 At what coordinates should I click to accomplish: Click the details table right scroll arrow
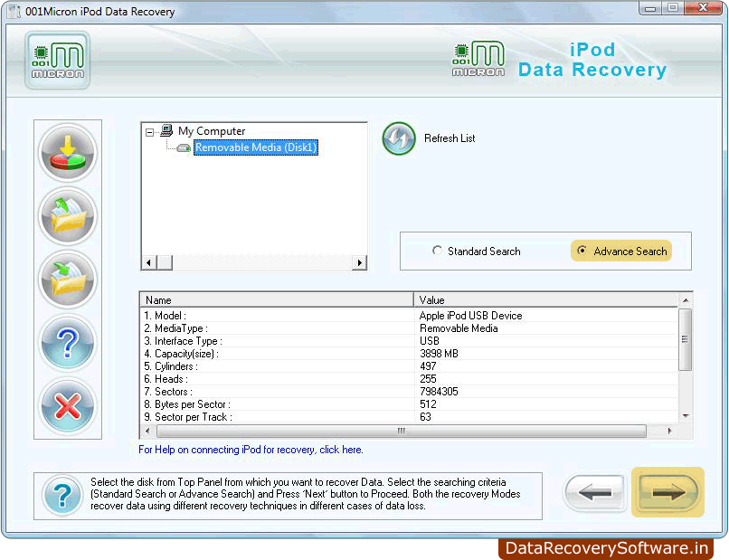point(669,432)
